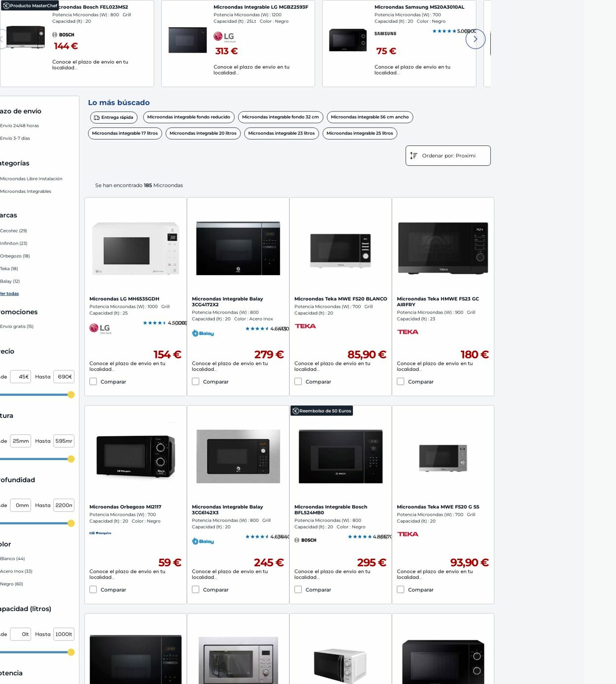
Task: Click the Balay logo on 3CG4172X2 card
Action: [x=203, y=333]
